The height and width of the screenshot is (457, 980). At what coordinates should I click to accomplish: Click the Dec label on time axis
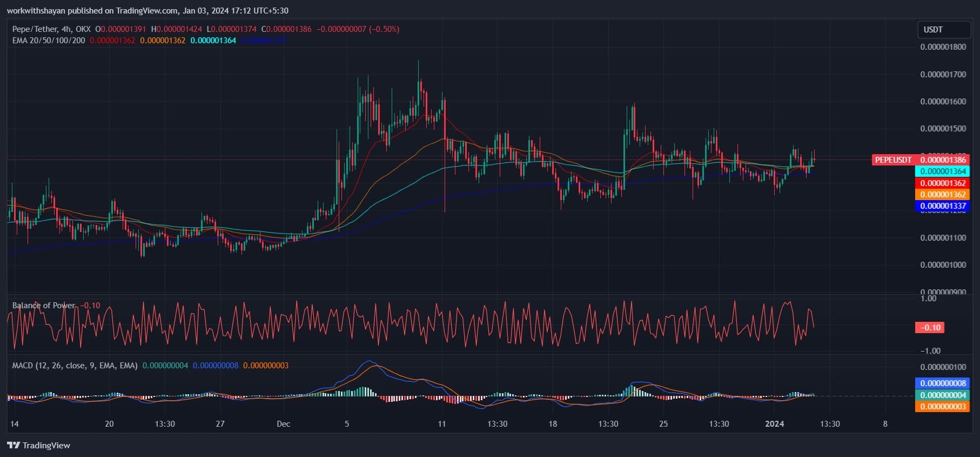pyautogui.click(x=283, y=424)
